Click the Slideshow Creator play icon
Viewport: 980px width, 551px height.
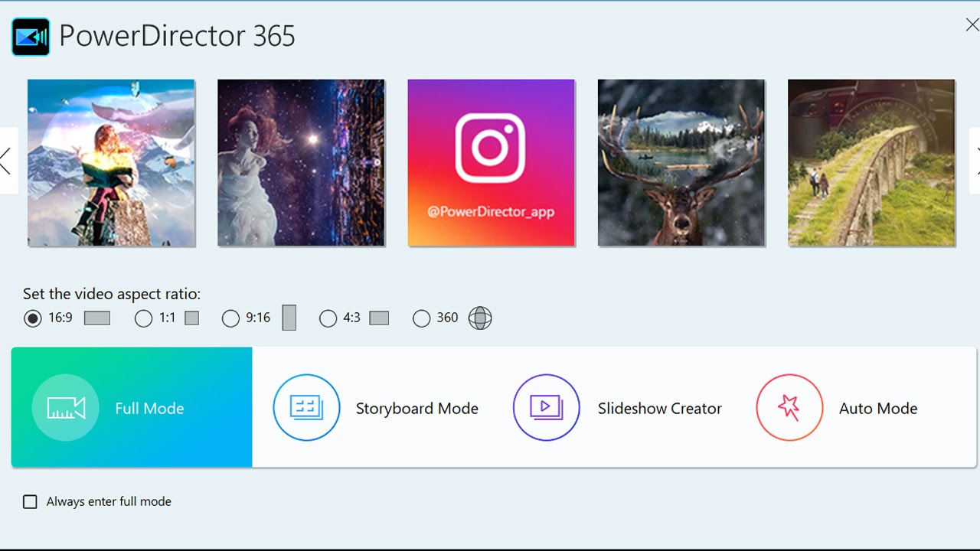(547, 407)
